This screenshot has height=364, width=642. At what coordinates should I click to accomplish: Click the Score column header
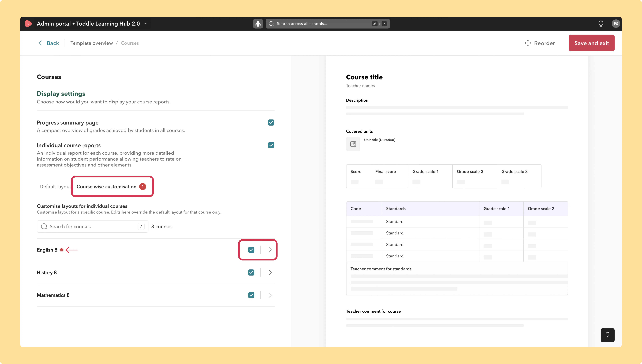click(356, 171)
